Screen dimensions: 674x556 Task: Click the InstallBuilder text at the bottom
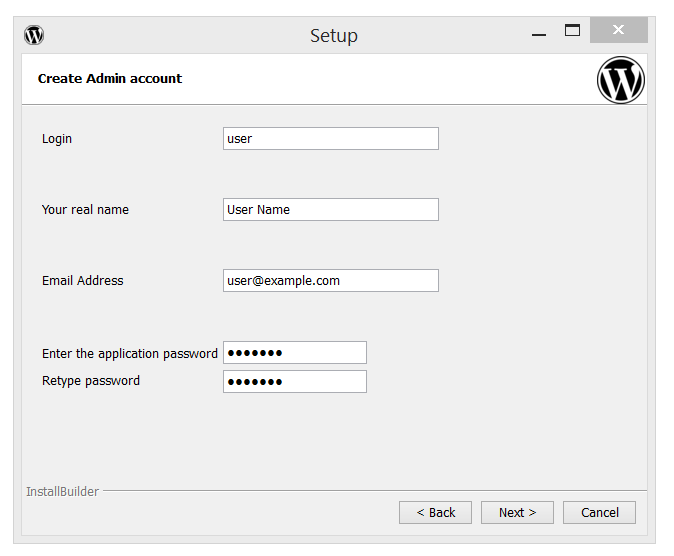pyautogui.click(x=62, y=492)
